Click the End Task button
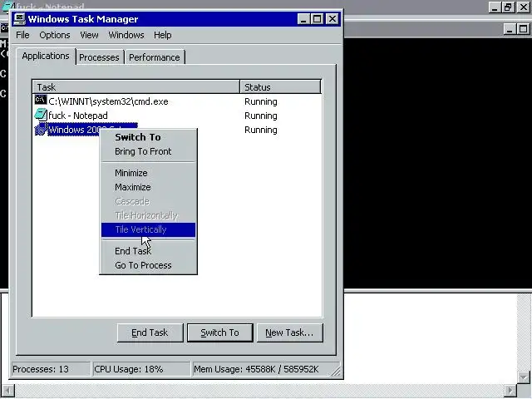 click(x=150, y=332)
